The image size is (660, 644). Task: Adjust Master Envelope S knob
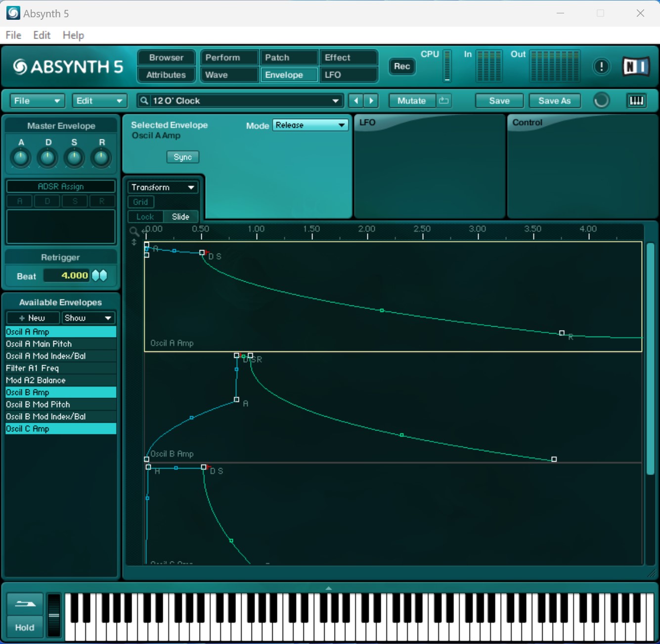(74, 158)
